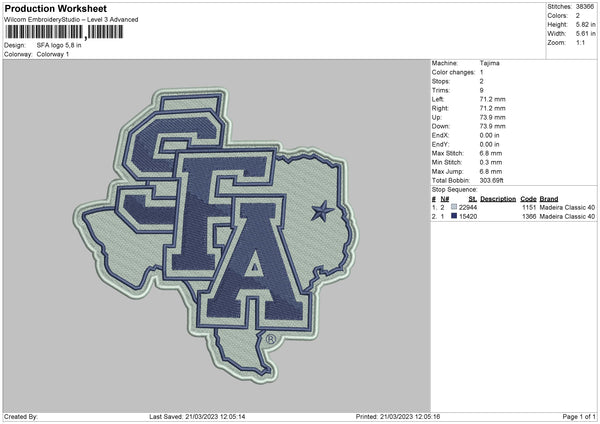Viewport: 600px width, 424px height.
Task: Click the SFA embroidery design preview
Action: [216, 235]
